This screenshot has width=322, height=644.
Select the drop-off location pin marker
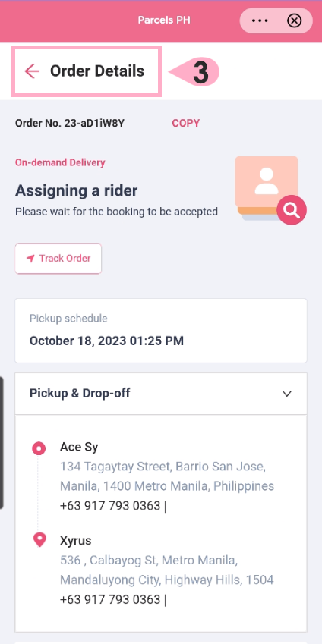(x=39, y=540)
